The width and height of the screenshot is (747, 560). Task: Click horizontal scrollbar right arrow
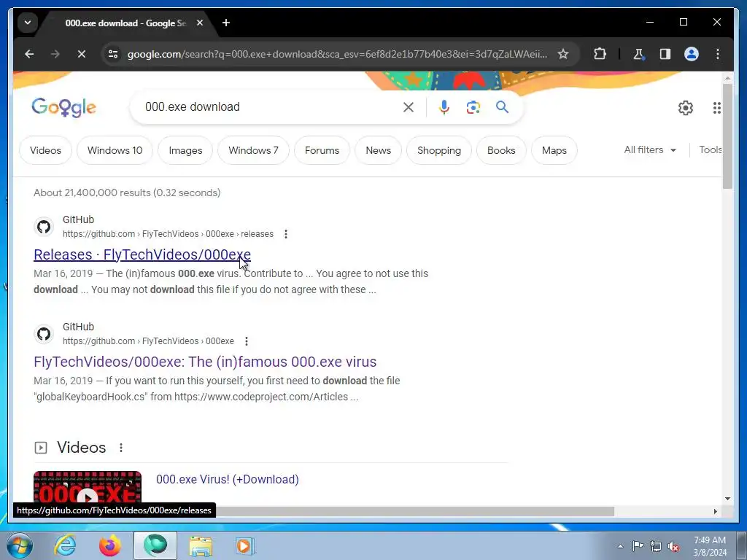(x=715, y=511)
